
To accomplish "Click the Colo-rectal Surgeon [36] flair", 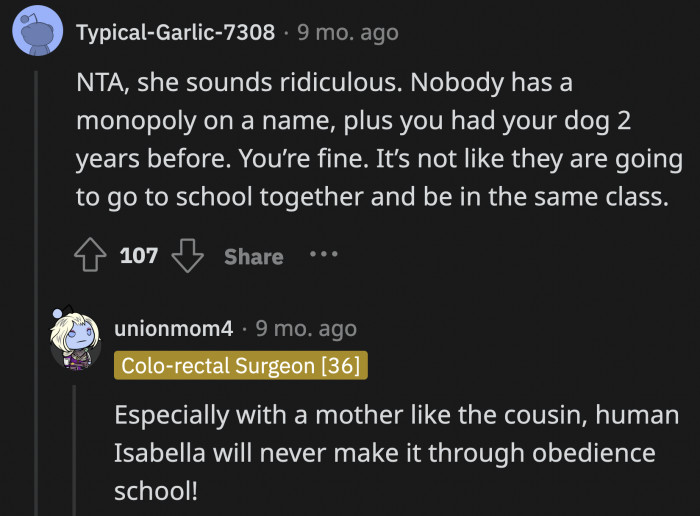I will click(240, 366).
